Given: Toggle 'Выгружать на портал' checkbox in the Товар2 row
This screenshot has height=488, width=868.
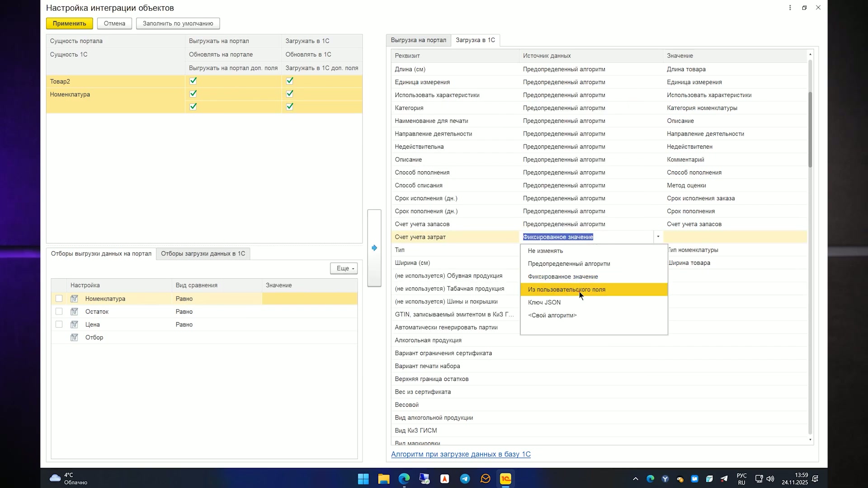Looking at the screenshot, I should coord(193,81).
